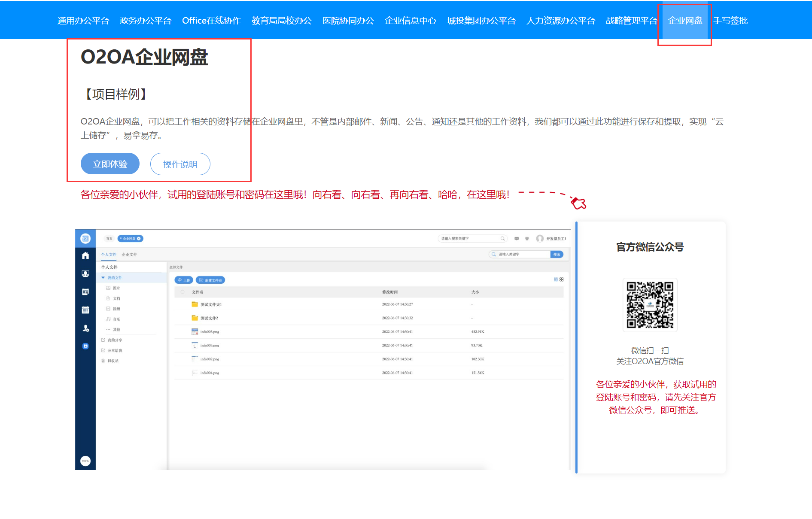Open the 开发部员工1 user menu
Image resolution: width=812 pixels, height=519 pixels.
[x=551, y=239]
